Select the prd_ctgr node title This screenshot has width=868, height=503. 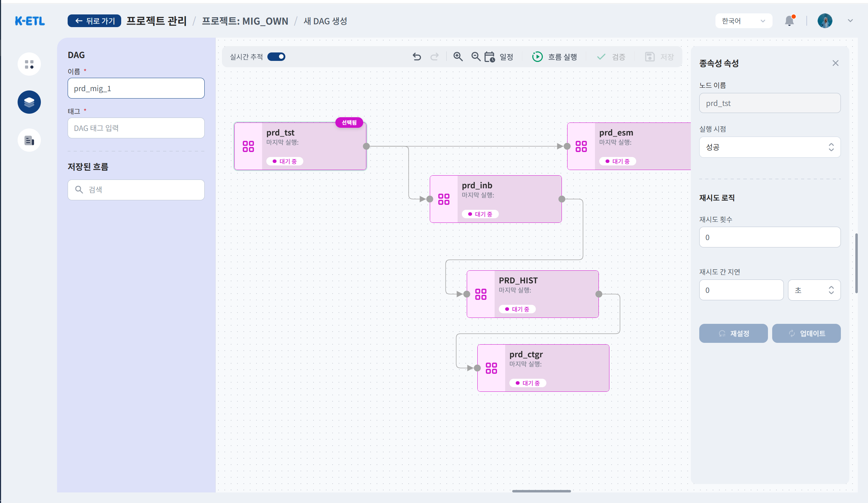coord(526,354)
